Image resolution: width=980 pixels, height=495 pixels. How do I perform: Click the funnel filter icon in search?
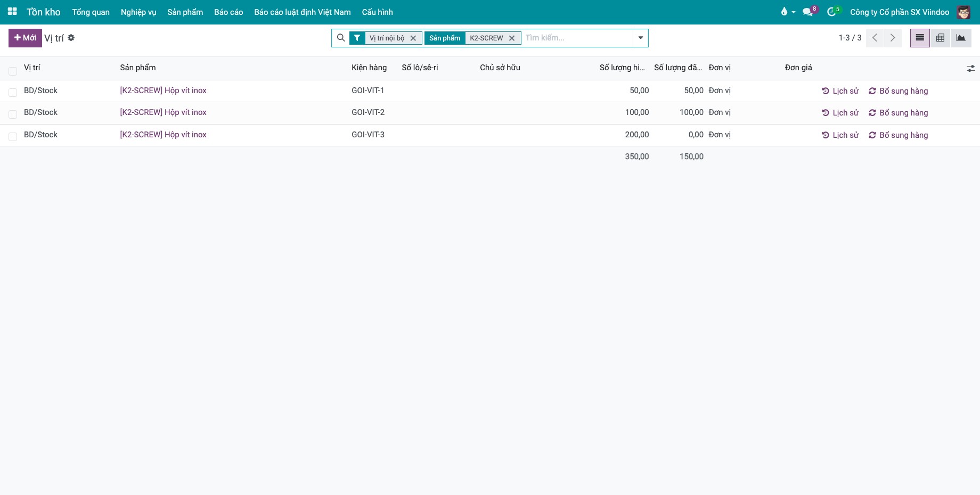[x=357, y=38]
